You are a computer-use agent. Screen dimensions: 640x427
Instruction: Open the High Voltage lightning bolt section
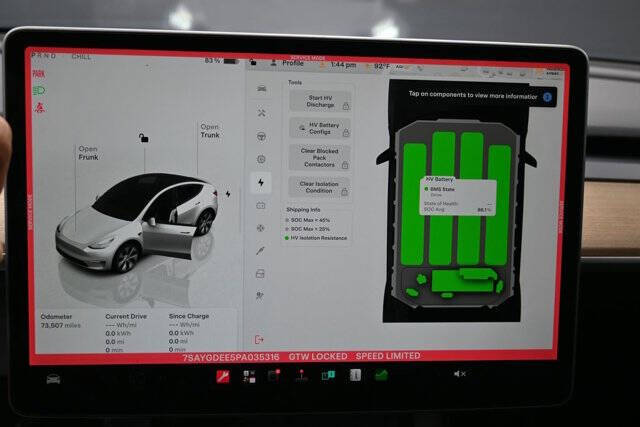click(x=261, y=182)
